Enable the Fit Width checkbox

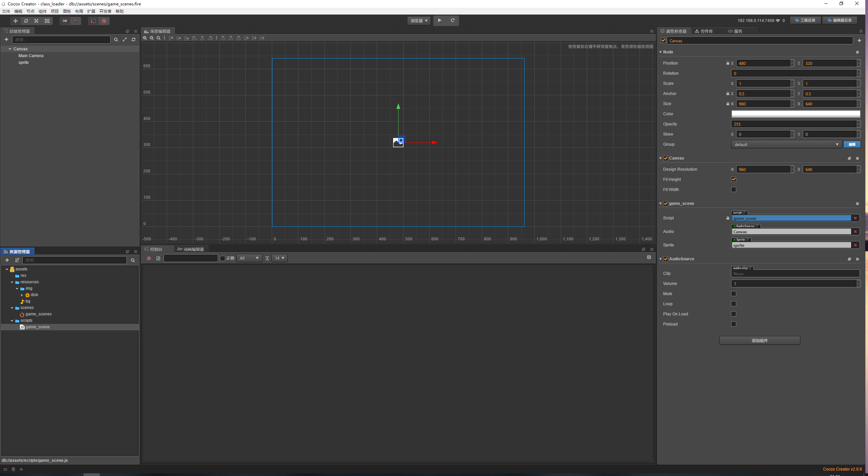coord(733,190)
